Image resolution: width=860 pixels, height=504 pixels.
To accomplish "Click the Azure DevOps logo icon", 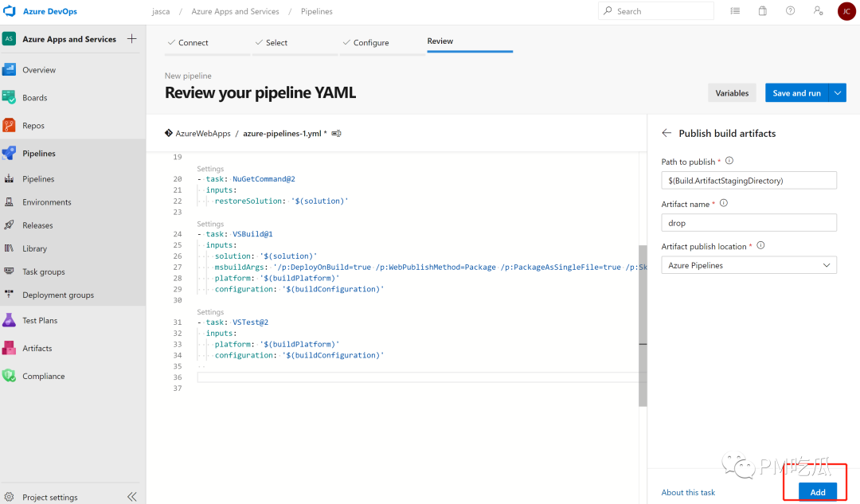I will (10, 11).
